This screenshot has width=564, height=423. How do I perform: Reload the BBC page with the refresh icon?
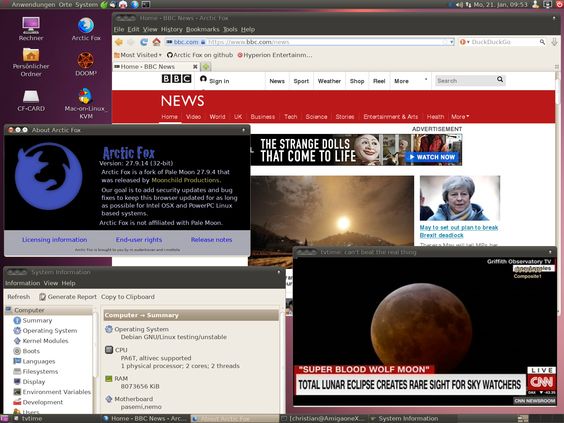tap(144, 42)
